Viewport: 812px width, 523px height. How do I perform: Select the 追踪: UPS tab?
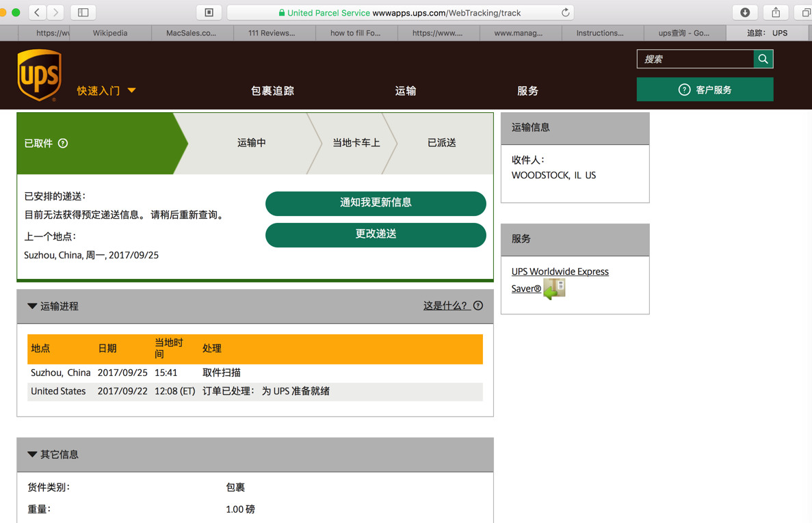[x=768, y=33]
